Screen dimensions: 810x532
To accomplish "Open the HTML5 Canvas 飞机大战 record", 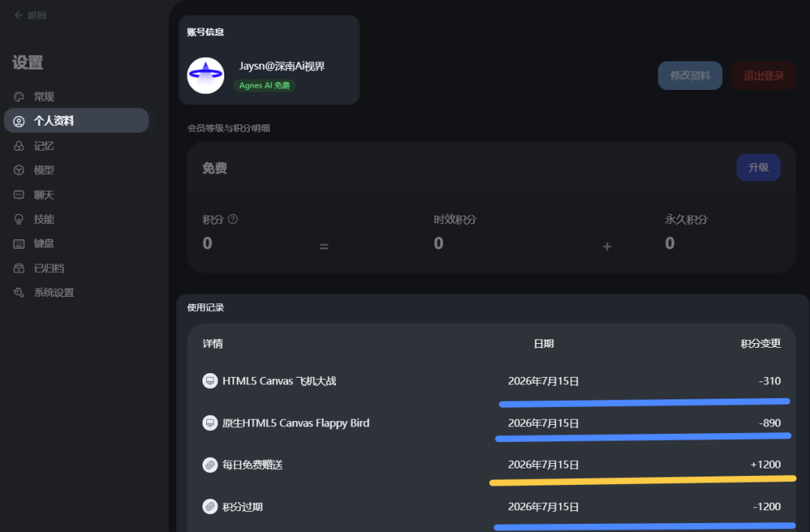I will (x=491, y=381).
